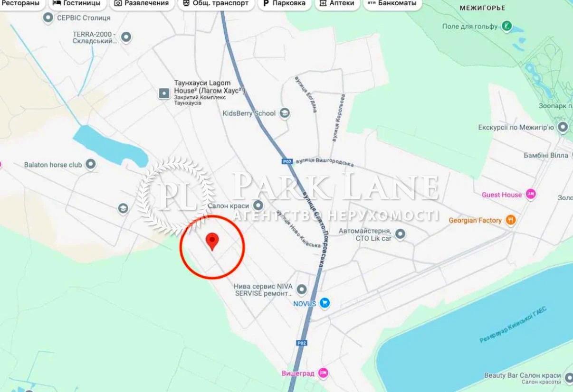The width and height of the screenshot is (573, 392).
Task: Select the Банкоматы filter chip
Action: tap(392, 3)
